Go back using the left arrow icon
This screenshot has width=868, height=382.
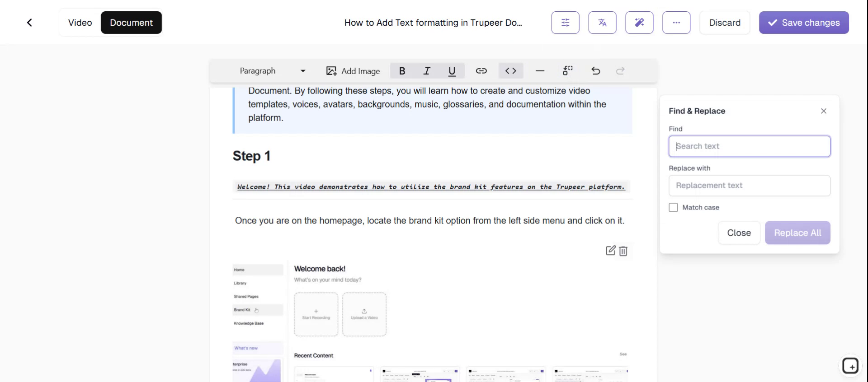tap(29, 23)
